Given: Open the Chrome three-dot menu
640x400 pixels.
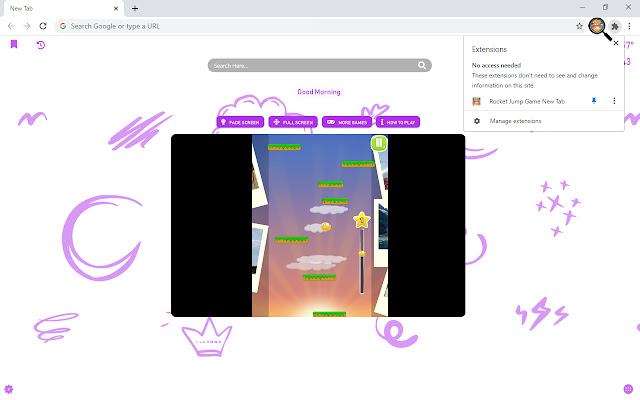Looking at the screenshot, I should point(629,26).
